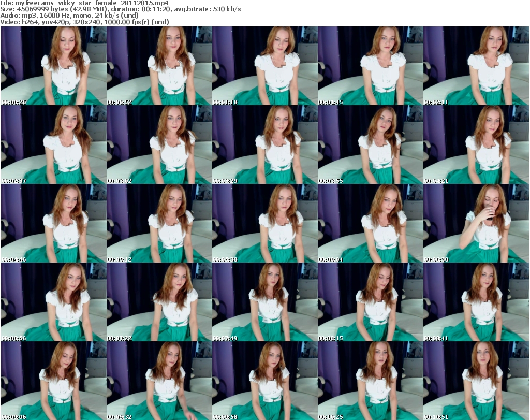Open the frame timestamped 00:07:22
530x420 pixels.
pos(159,302)
